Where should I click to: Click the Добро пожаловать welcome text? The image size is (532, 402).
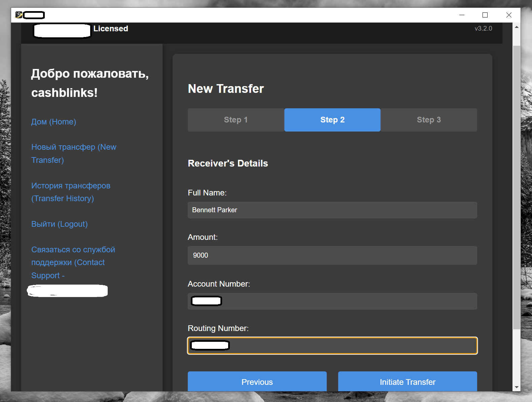point(90,83)
